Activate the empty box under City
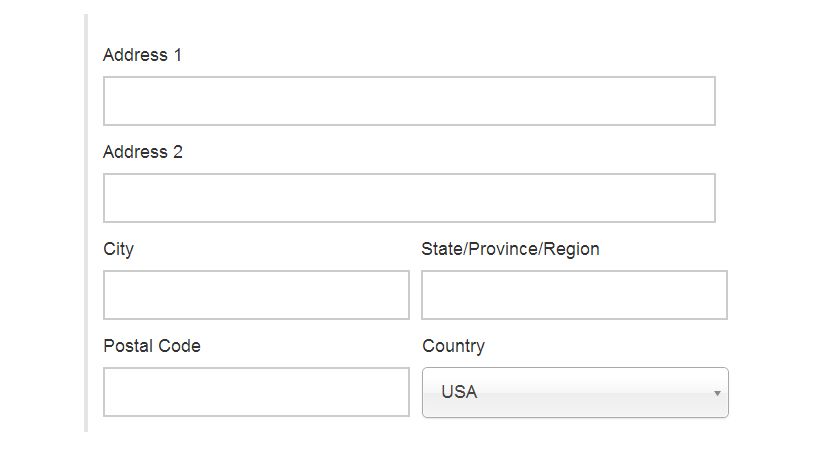 pyautogui.click(x=256, y=295)
